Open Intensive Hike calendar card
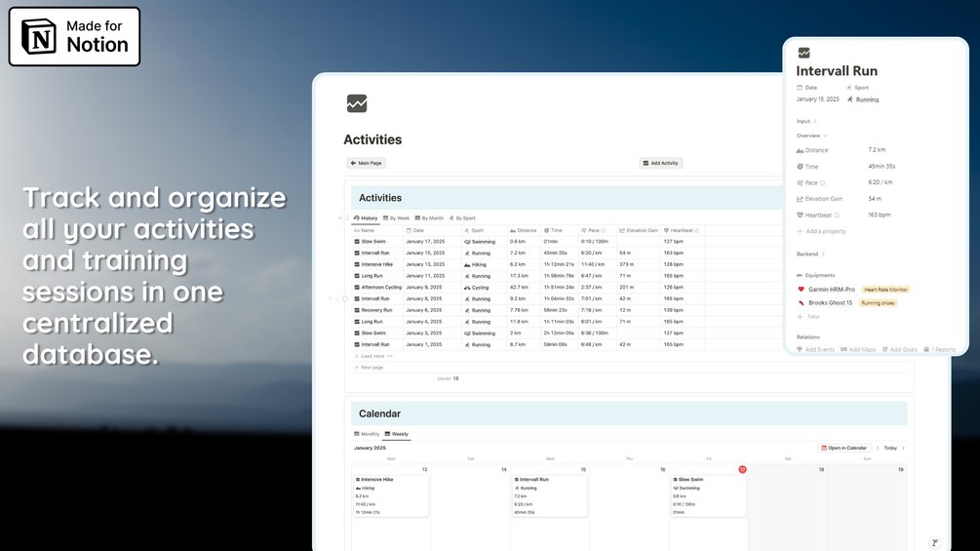The image size is (980, 551). point(391,495)
